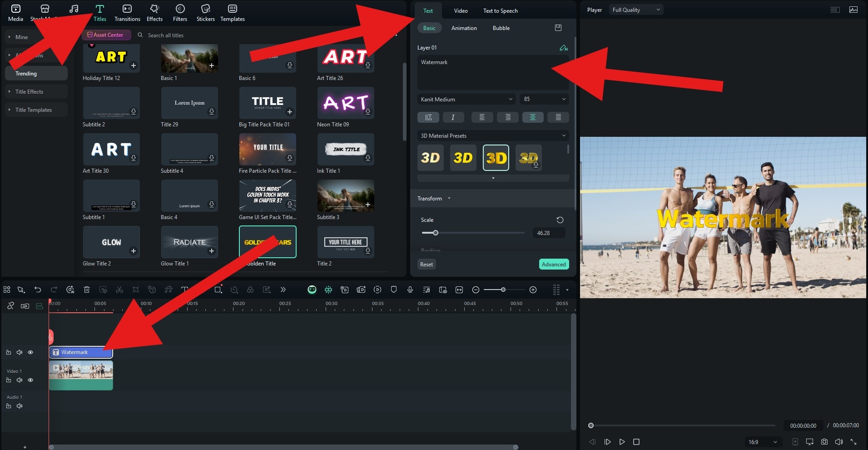Click the redo arrow in timeline toolbar

pos(54,290)
